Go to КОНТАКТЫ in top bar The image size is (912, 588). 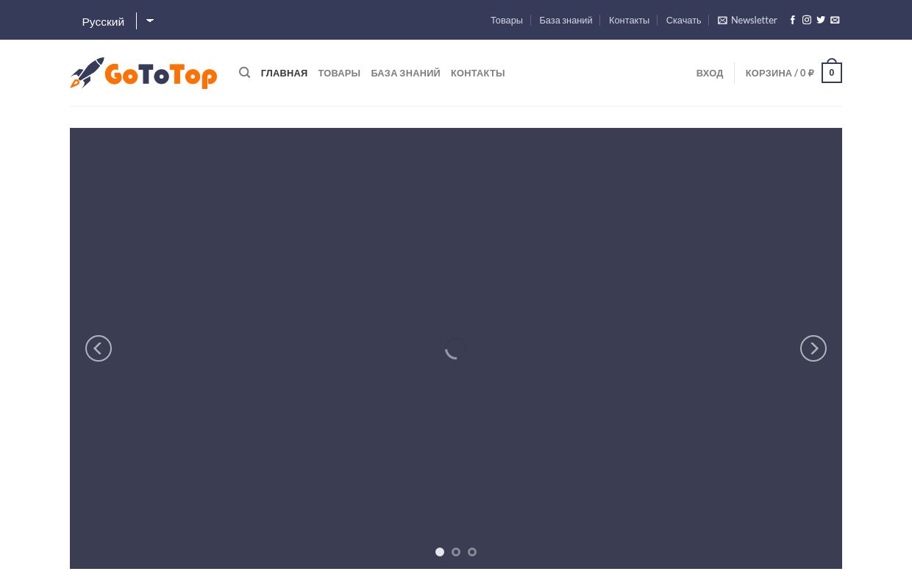629,20
